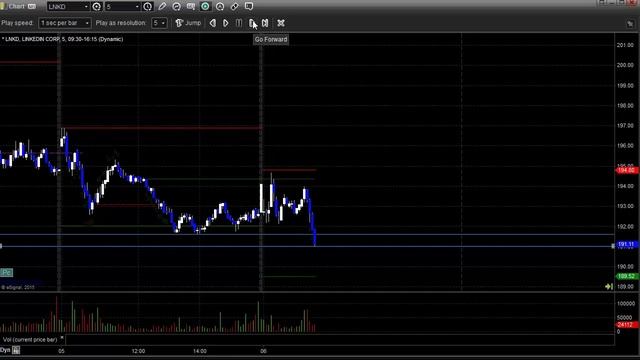Click the red 194.80 price label
Image resolution: width=640 pixels, height=360 pixels.
(626, 170)
